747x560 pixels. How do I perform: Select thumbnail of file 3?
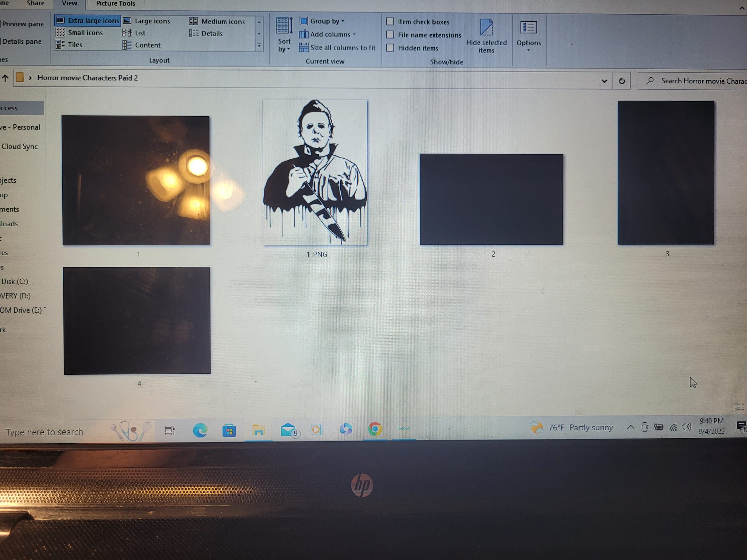pos(666,173)
